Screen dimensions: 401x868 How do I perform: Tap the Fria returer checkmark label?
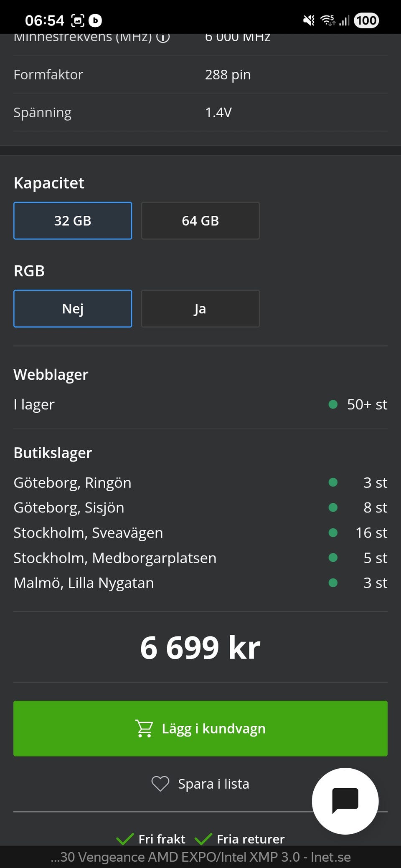tap(250, 839)
